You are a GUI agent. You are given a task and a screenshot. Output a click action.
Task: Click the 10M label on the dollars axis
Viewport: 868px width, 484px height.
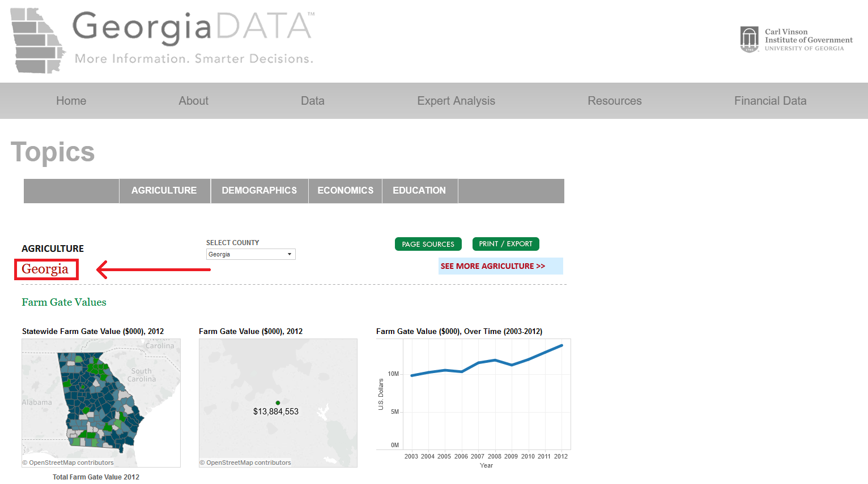[x=393, y=374]
